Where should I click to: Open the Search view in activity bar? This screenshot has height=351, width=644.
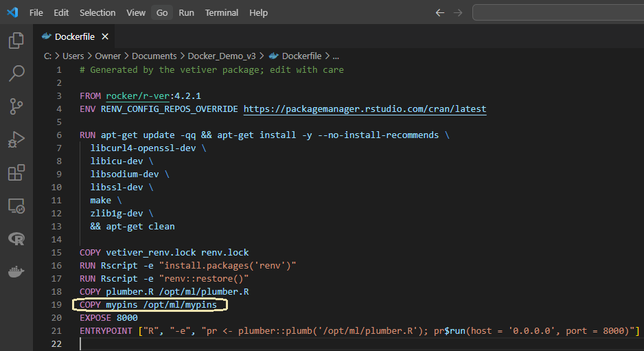pyautogui.click(x=16, y=73)
